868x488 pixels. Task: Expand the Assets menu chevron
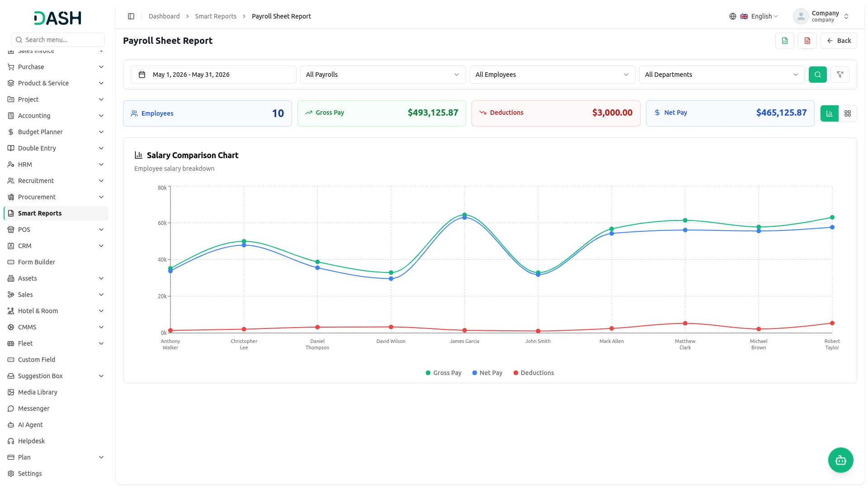tap(101, 278)
